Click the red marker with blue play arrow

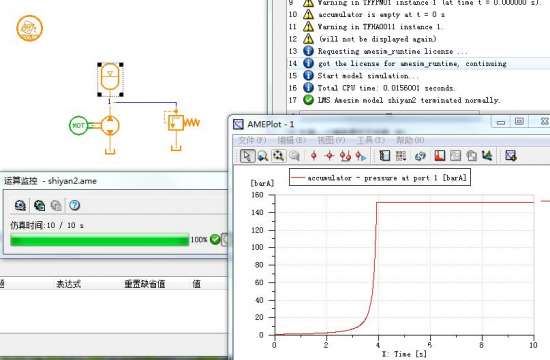pyautogui.click(x=361, y=156)
